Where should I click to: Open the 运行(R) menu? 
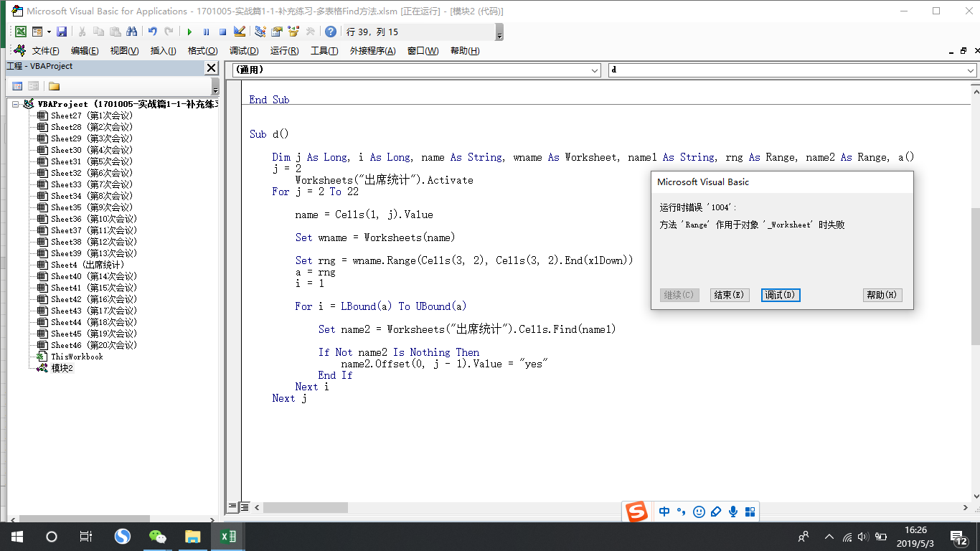[x=284, y=51]
